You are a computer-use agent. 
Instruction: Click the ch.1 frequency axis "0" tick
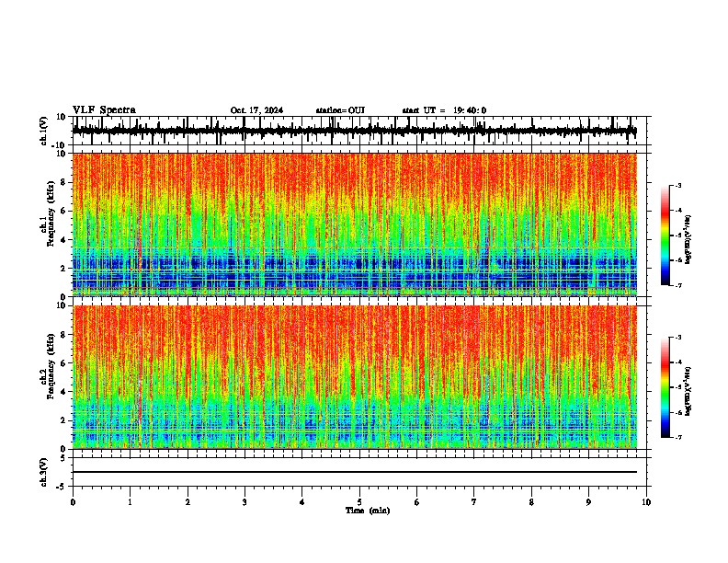click(x=63, y=296)
